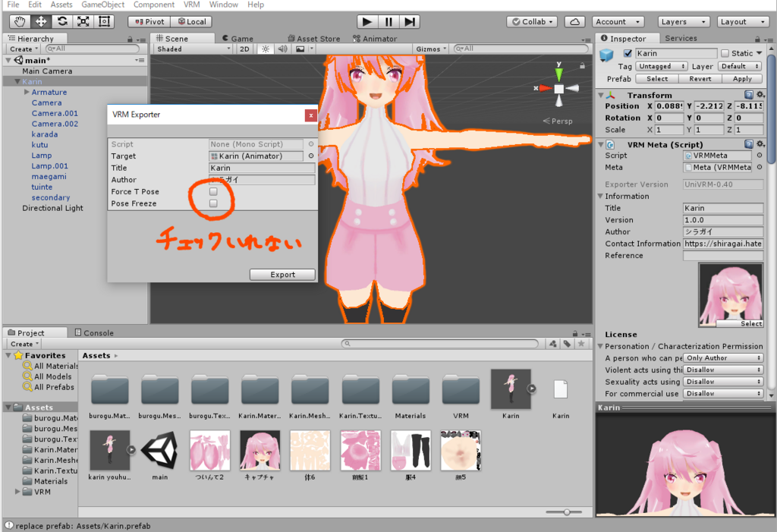Click Script object picker circle in Inspector
The height and width of the screenshot is (532, 777).
tap(759, 155)
